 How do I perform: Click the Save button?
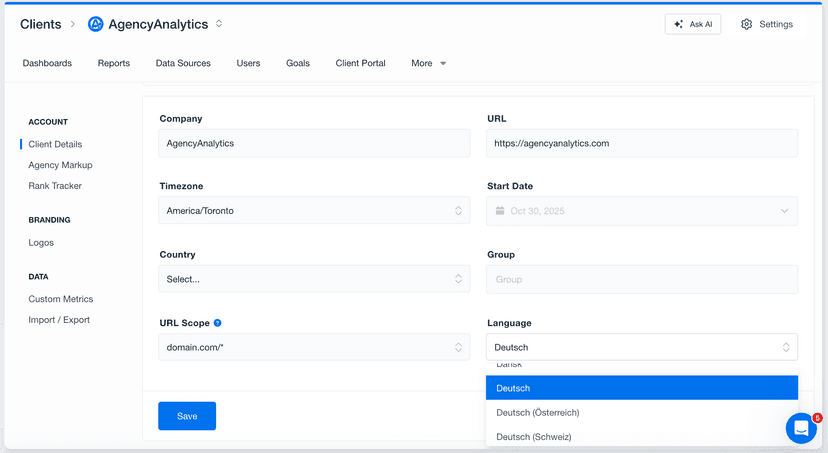[187, 416]
